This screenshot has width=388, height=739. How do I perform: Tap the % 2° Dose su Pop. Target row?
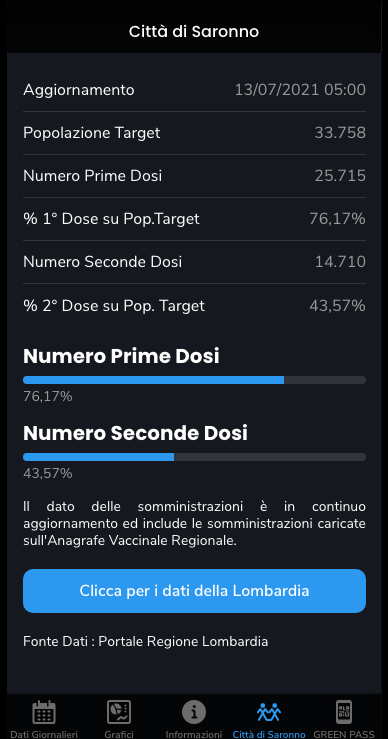coord(194,306)
